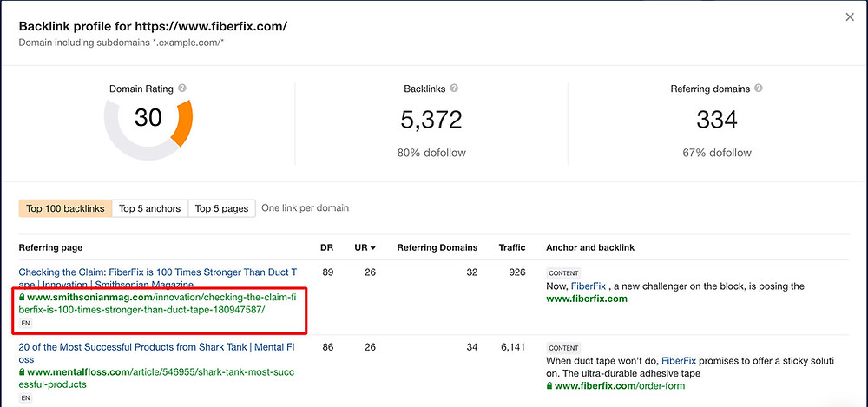868x407 pixels.
Task: Click the Referring Domains column header
Action: pos(437,247)
